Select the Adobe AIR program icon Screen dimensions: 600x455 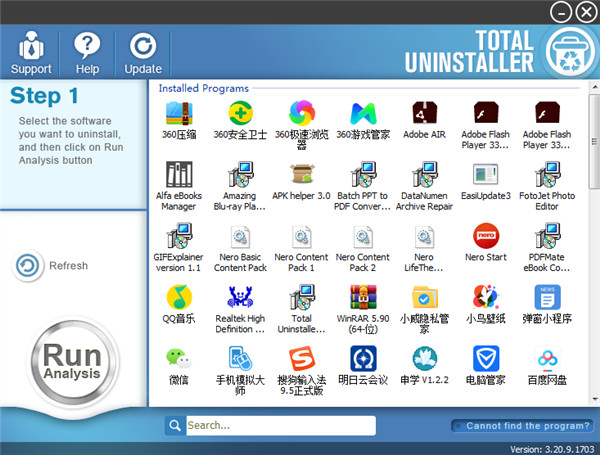424,113
